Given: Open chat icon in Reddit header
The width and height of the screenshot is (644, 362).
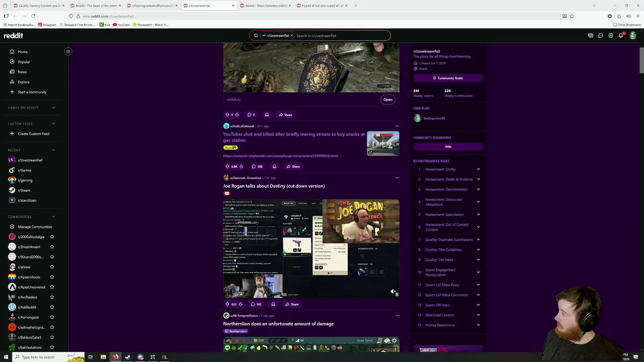Looking at the screenshot, I should pyautogui.click(x=601, y=36).
